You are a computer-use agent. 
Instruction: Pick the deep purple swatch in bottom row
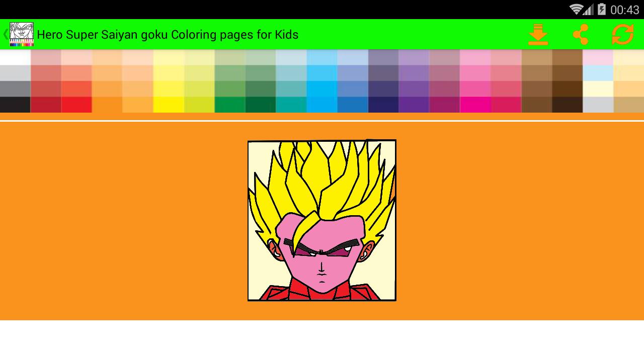(x=414, y=105)
